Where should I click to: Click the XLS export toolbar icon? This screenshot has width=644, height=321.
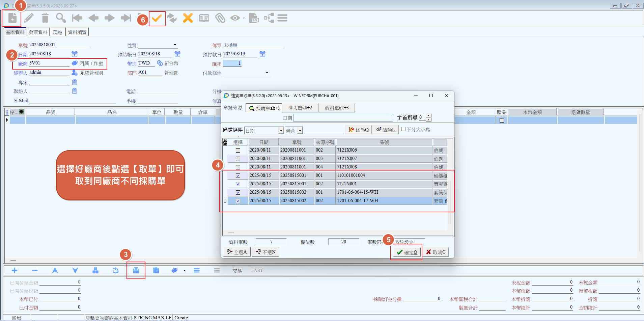tap(254, 18)
